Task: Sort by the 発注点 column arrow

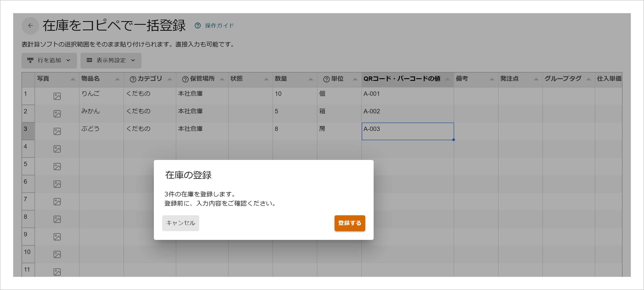Action: (536, 80)
